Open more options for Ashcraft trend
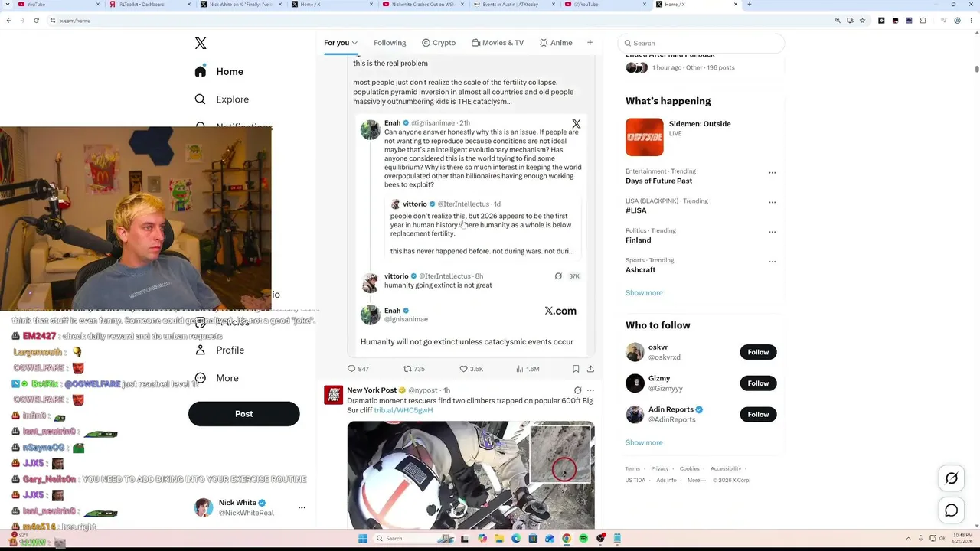 (772, 262)
